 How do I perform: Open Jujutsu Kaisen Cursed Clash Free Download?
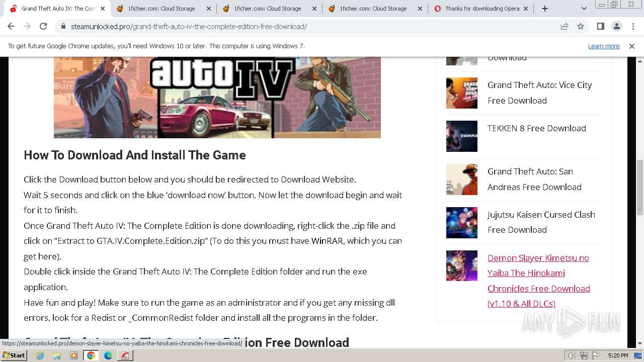point(541,222)
